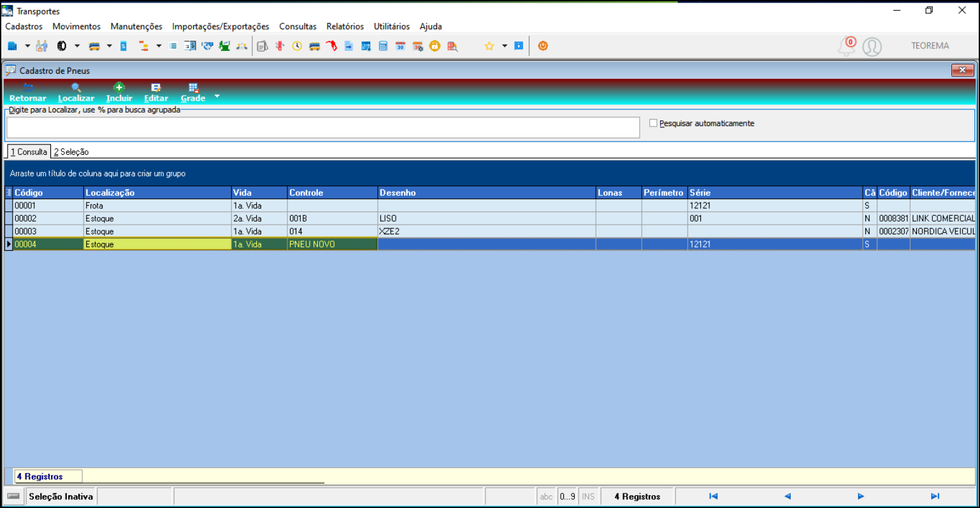Screen dimensions: 980x508
Task: Open the Consultas menu
Action: point(298,26)
